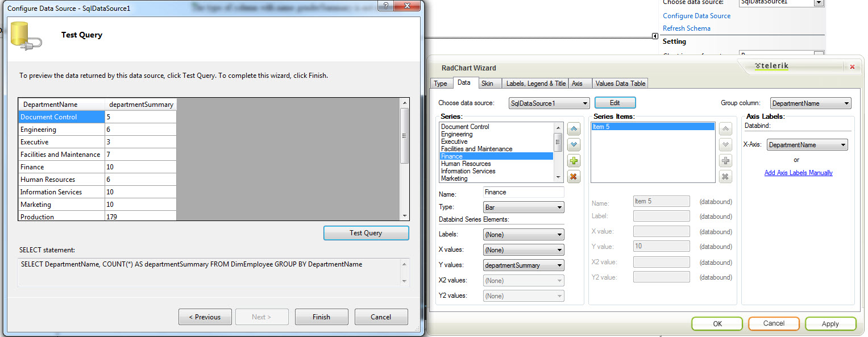The height and width of the screenshot is (337, 868).
Task: Click the 179 value cell in grid
Action: coord(140,217)
